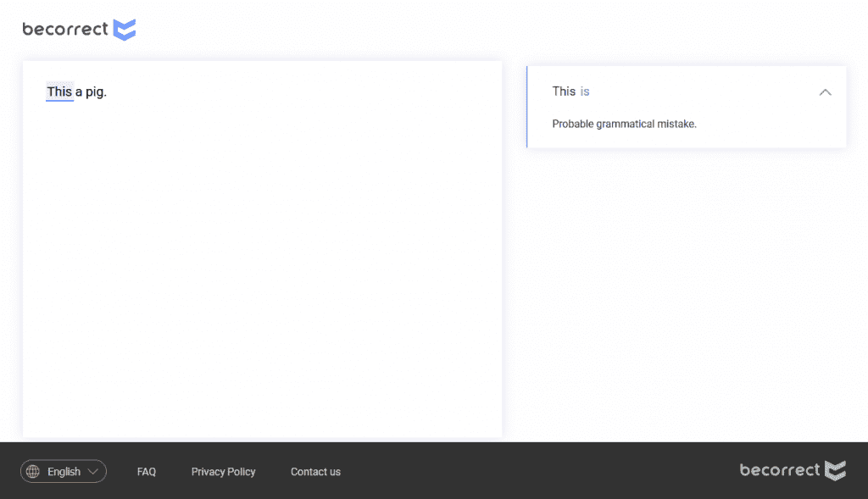Click the footer becorrect shield icon
Viewport: 868px width, 499px height.
[836, 470]
